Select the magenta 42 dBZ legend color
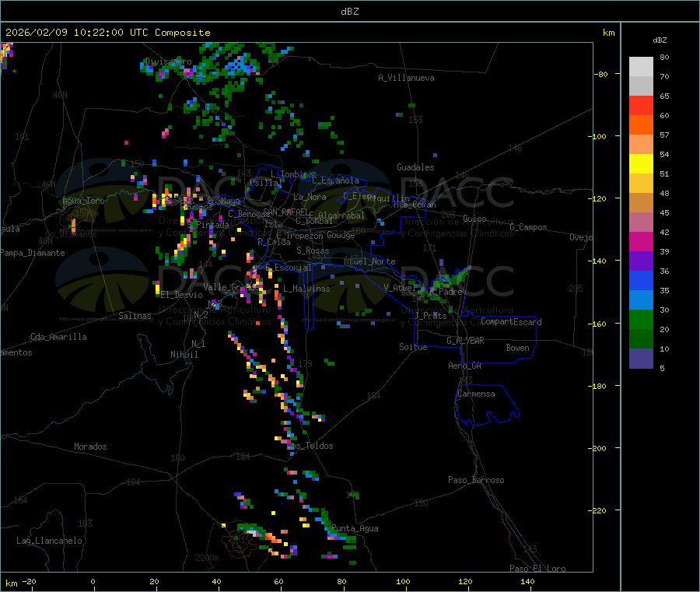This screenshot has height=592, width=700. click(x=641, y=241)
